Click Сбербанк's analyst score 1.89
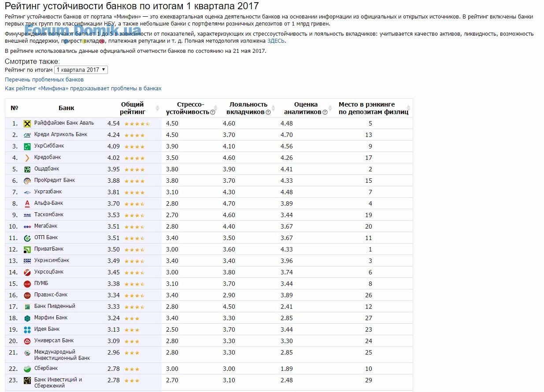This screenshot has height=392, width=544. point(287,369)
